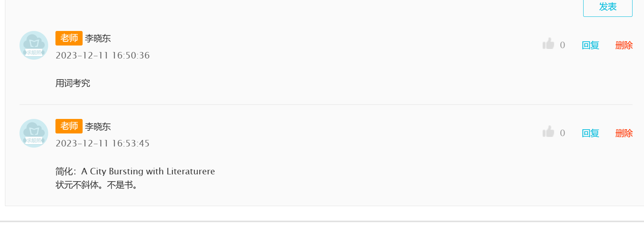The width and height of the screenshot is (644, 226).
Task: Open 李晓东 name on the second comment
Action: [x=98, y=127]
